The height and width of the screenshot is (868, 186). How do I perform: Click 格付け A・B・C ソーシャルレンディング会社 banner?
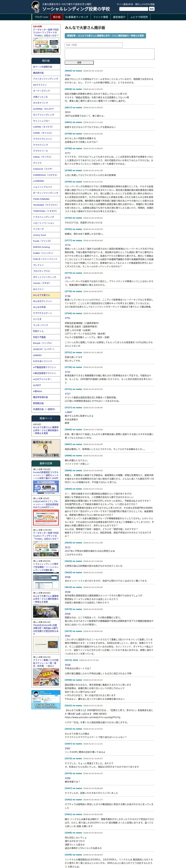pyautogui.click(x=46, y=448)
